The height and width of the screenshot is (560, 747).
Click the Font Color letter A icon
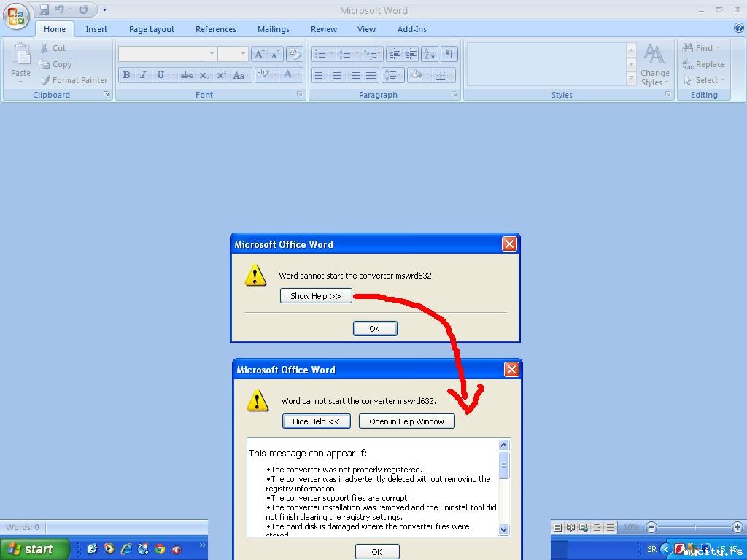287,75
